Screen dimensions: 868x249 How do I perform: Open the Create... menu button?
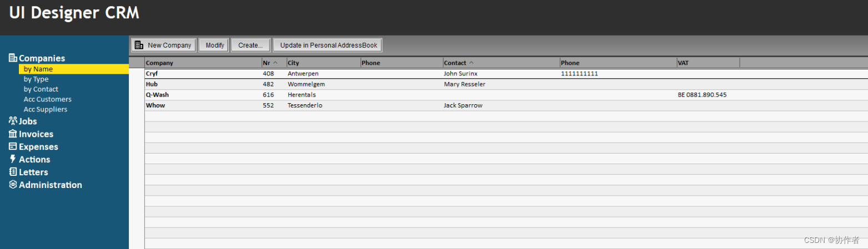click(x=250, y=45)
